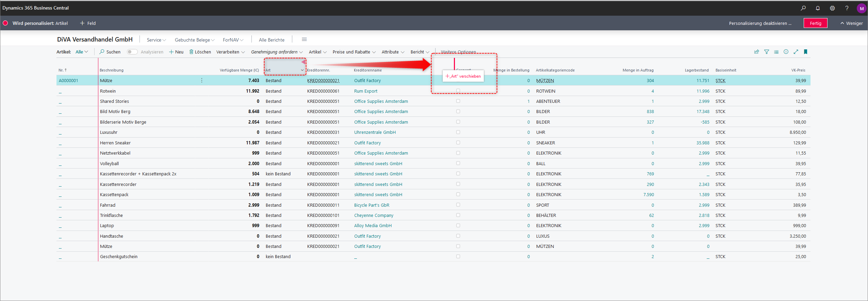Open the three-dot menu of row A0000001

click(x=202, y=80)
